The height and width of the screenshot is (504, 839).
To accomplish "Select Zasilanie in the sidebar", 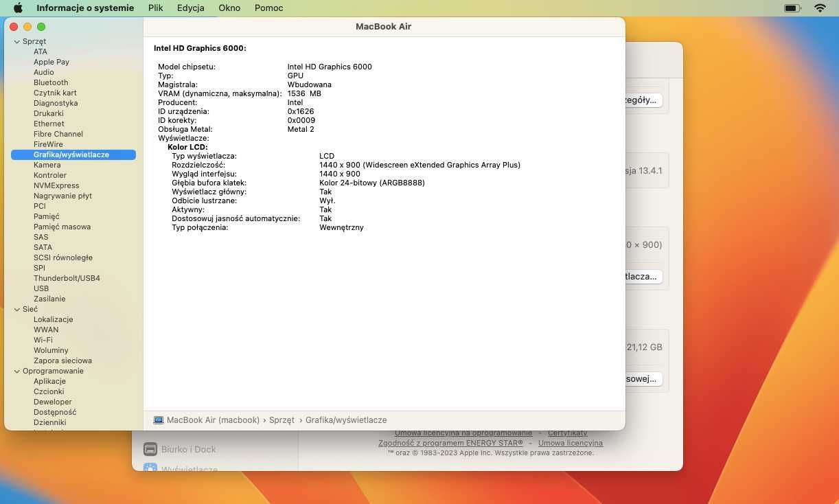I will [x=49, y=299].
